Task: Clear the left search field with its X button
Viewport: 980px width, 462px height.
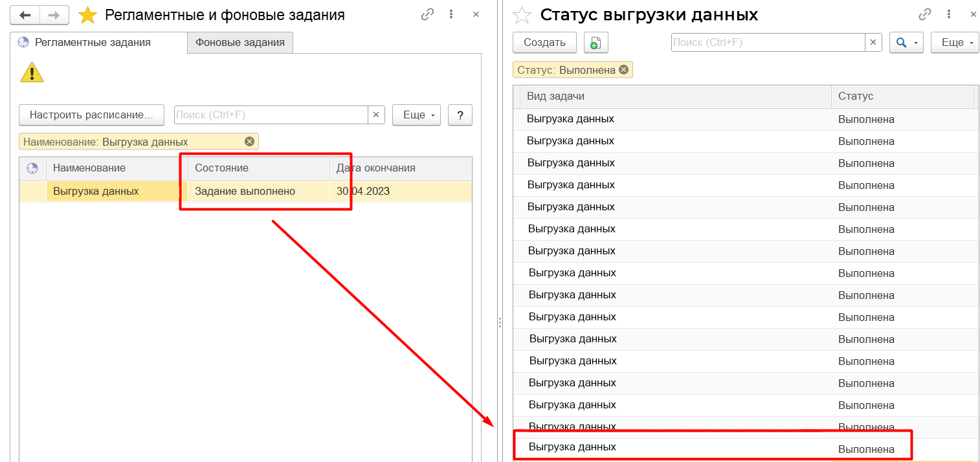Action: click(x=376, y=115)
